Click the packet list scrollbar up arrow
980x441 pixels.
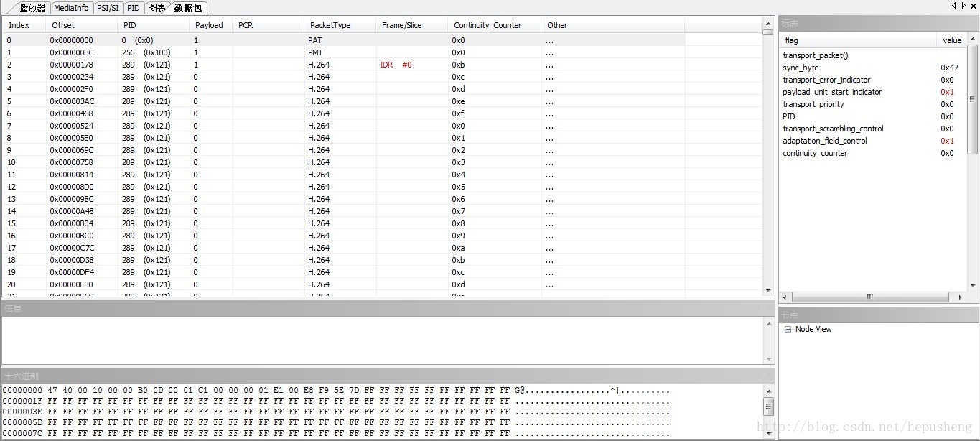(x=768, y=24)
